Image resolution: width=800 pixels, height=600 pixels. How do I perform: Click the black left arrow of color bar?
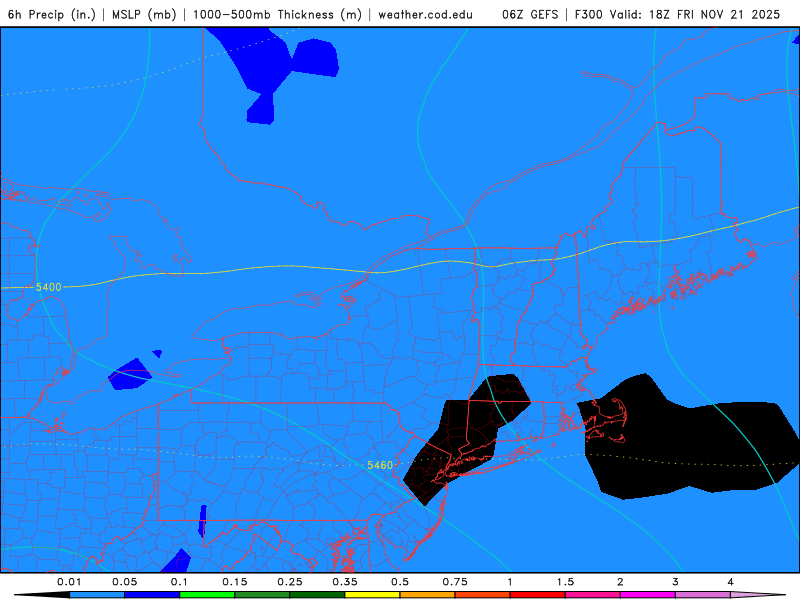pyautogui.click(x=42, y=595)
